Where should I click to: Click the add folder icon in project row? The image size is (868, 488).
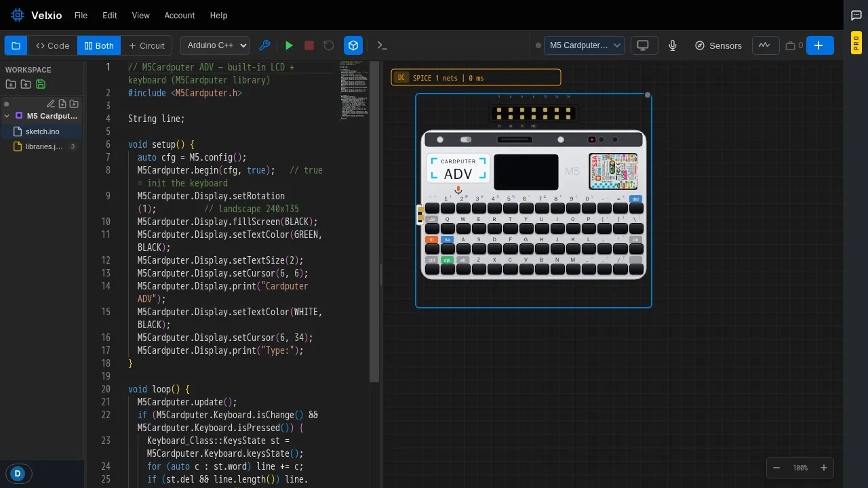74,104
